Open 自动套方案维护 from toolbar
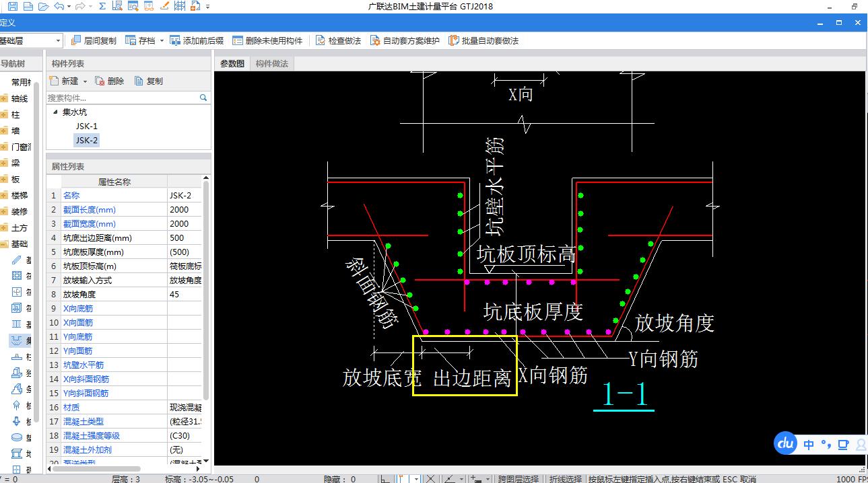This screenshot has height=483, width=868. point(405,40)
